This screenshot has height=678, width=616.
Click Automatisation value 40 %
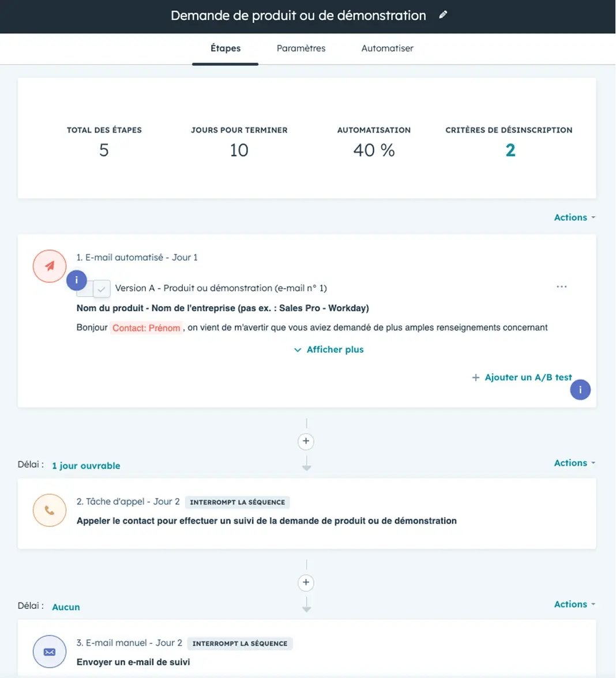click(374, 150)
